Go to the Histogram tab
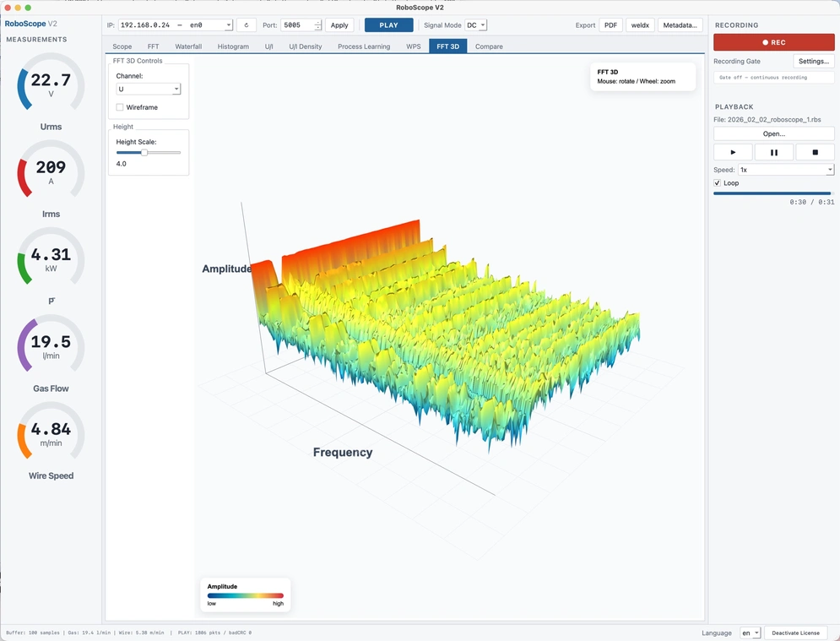Image resolution: width=840 pixels, height=641 pixels. 233,46
